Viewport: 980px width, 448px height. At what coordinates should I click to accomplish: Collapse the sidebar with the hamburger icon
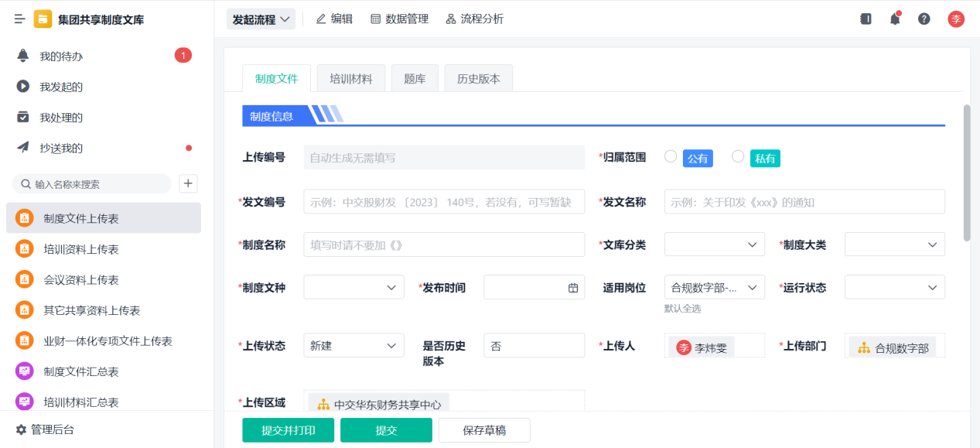(x=20, y=19)
